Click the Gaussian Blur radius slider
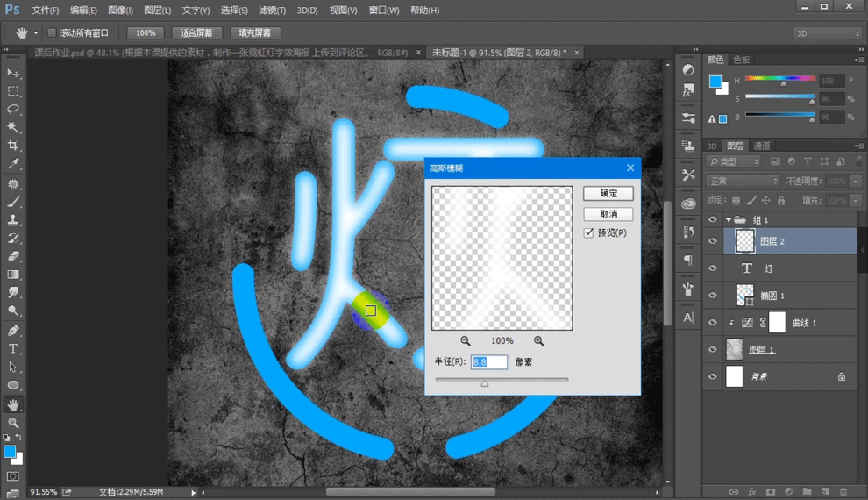The image size is (868, 500). coord(502,380)
